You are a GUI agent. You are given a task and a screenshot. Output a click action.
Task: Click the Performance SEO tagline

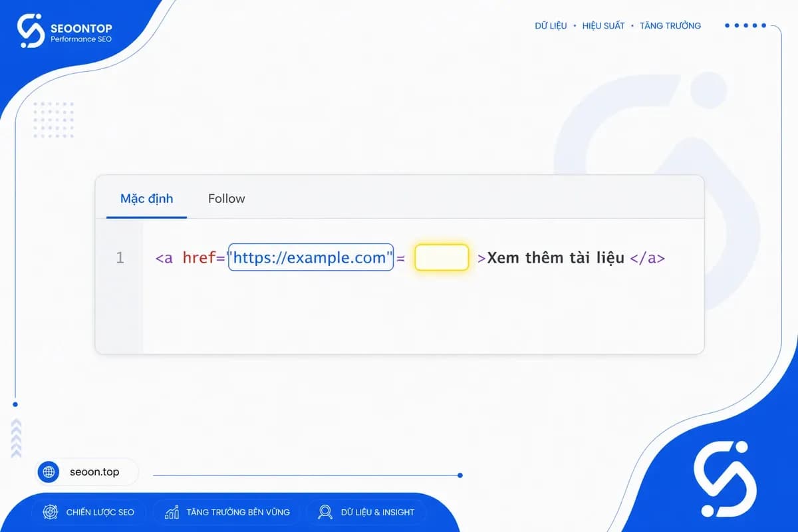(x=81, y=39)
